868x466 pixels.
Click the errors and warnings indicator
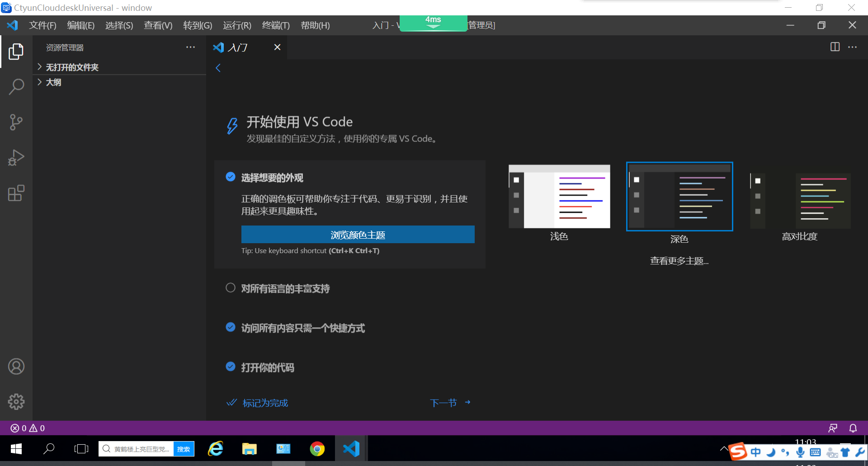pos(26,428)
